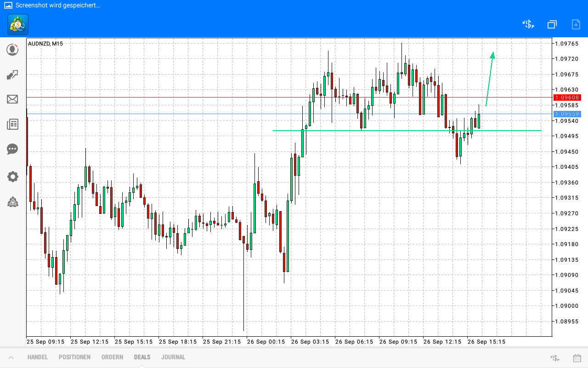
Task: Collapse the bottom panel with the chevron
Action: click(11, 357)
